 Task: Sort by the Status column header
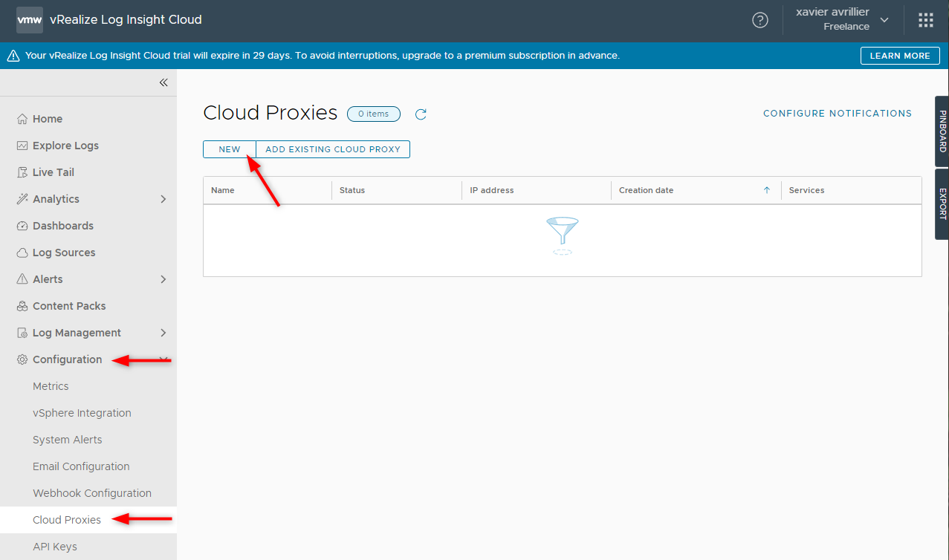pos(352,190)
